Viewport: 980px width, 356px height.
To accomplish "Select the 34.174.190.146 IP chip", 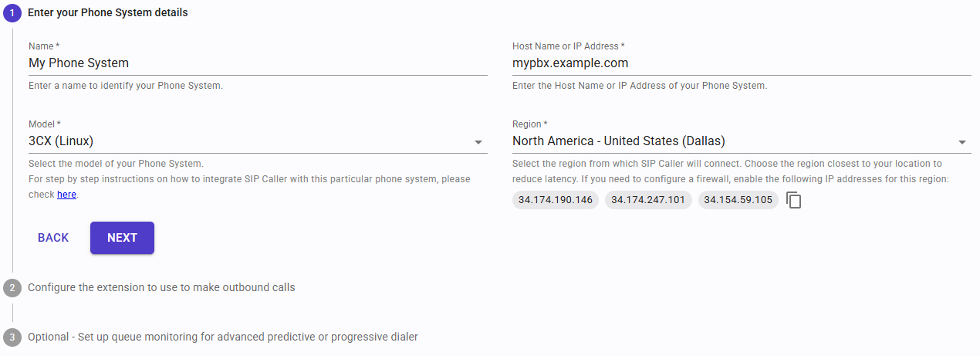I will pyautogui.click(x=556, y=200).
